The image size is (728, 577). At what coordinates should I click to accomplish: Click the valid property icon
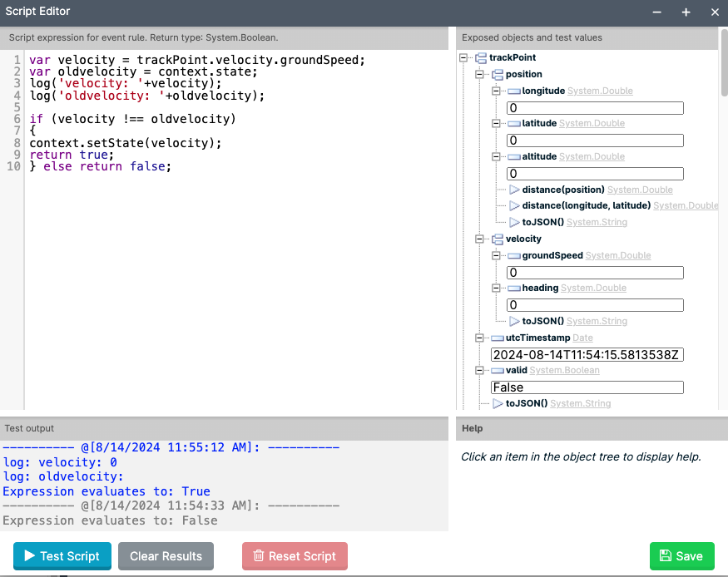click(x=498, y=371)
